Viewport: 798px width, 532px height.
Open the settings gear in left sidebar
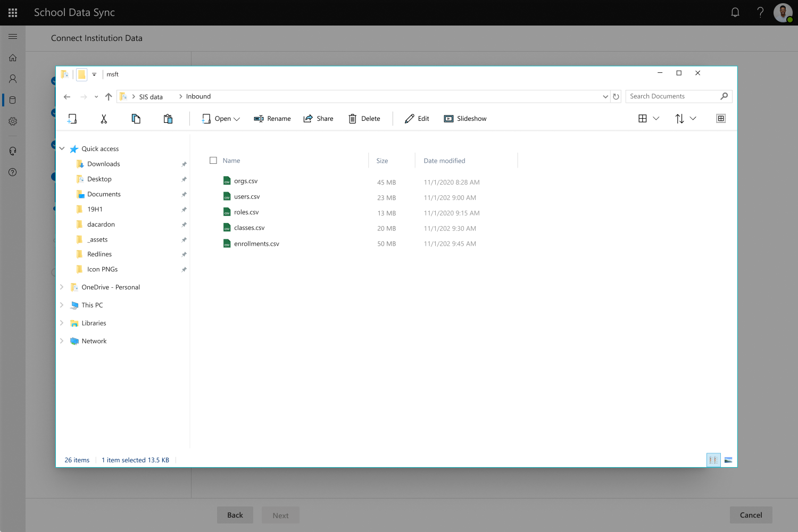coord(13,121)
